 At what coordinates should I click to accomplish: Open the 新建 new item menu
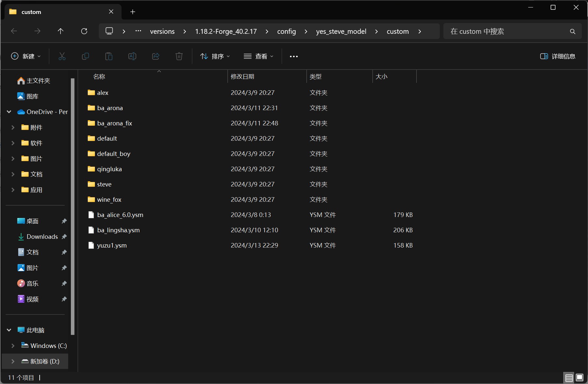pyautogui.click(x=26, y=57)
